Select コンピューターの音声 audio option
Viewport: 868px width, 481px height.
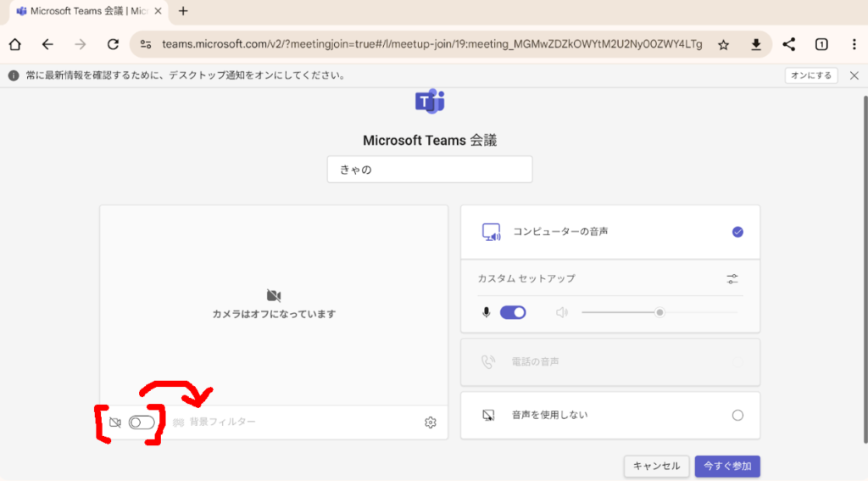[610, 232]
